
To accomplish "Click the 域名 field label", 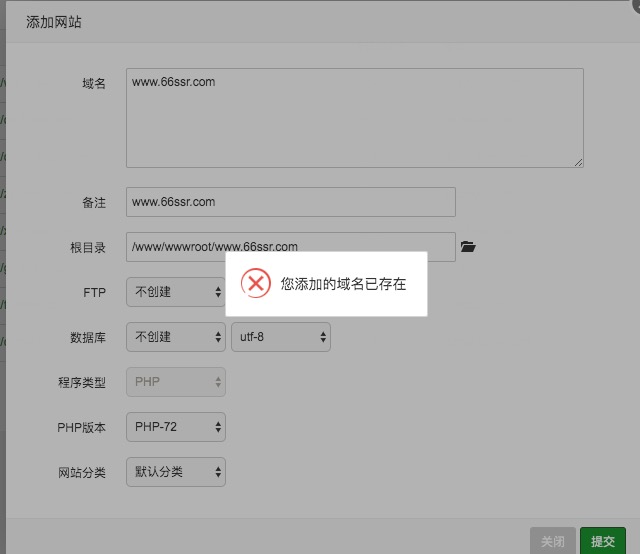I will coord(94,83).
